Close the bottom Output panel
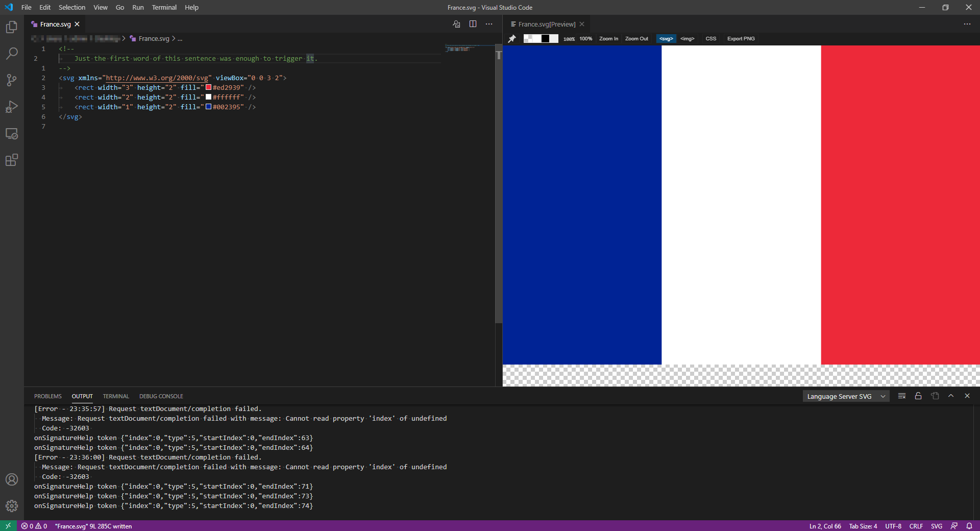Image resolution: width=980 pixels, height=531 pixels. pos(967,396)
